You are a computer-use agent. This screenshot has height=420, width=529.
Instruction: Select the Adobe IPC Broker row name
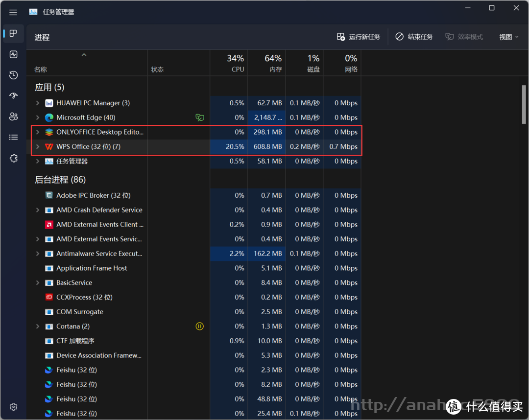coord(94,195)
